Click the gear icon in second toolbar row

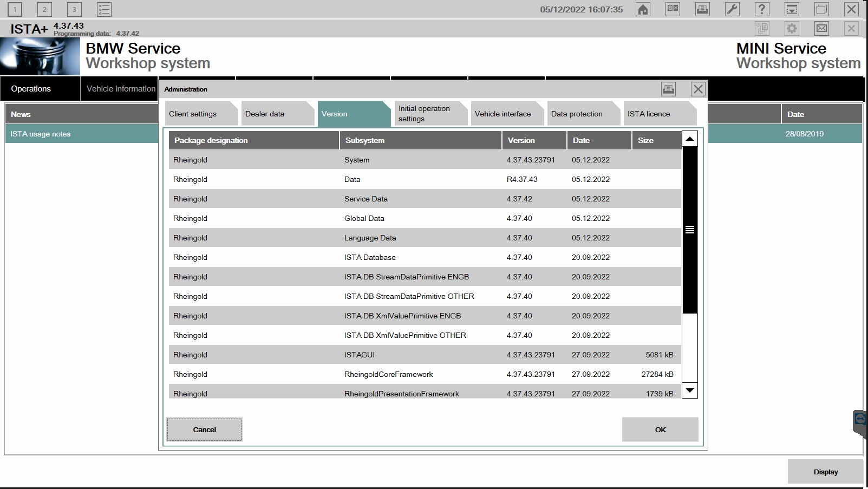[x=792, y=28]
